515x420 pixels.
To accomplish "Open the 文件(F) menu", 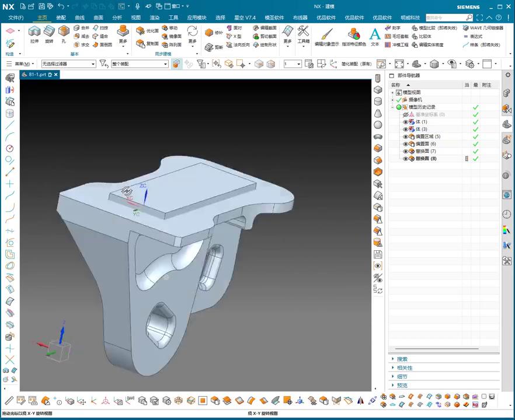I will (16, 18).
